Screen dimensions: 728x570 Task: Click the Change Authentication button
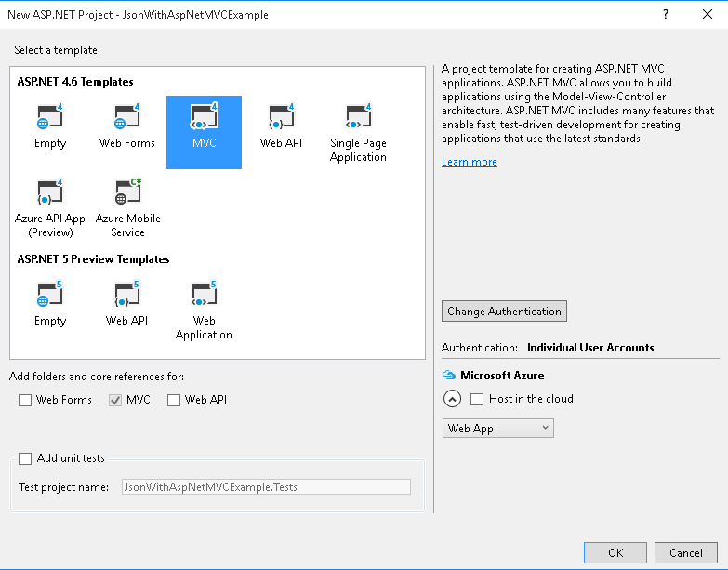point(504,311)
